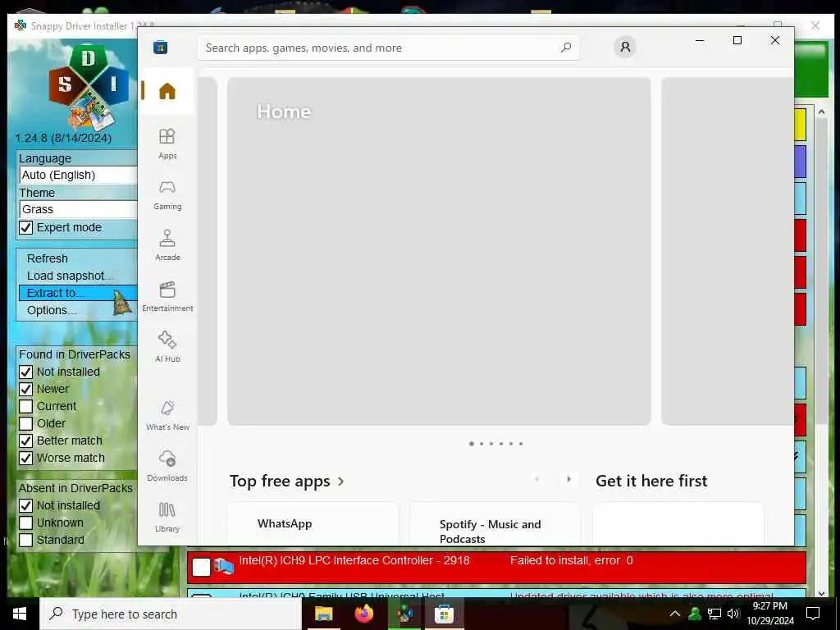Enable the Current checkbox
The height and width of the screenshot is (630, 840).
25,406
